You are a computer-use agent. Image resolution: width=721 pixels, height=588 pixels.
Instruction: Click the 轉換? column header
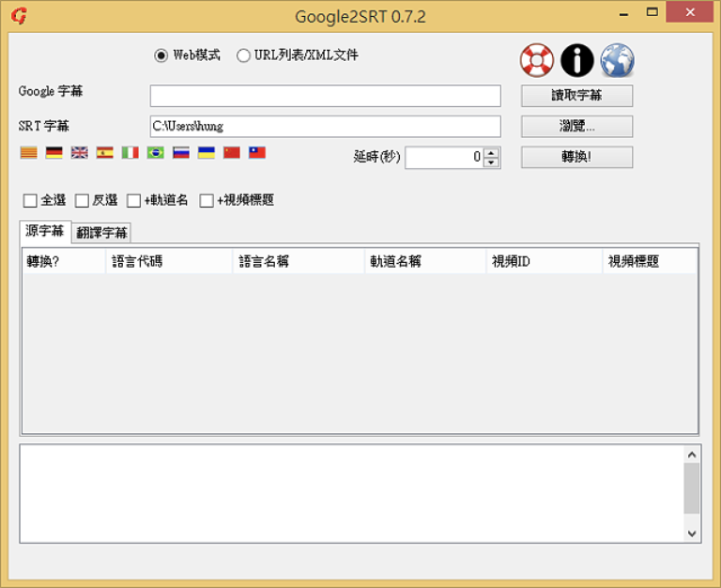pyautogui.click(x=64, y=261)
